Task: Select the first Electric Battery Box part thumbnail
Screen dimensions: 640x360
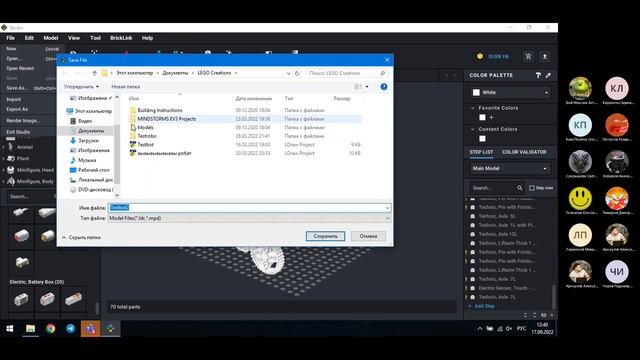Action: 21,299
